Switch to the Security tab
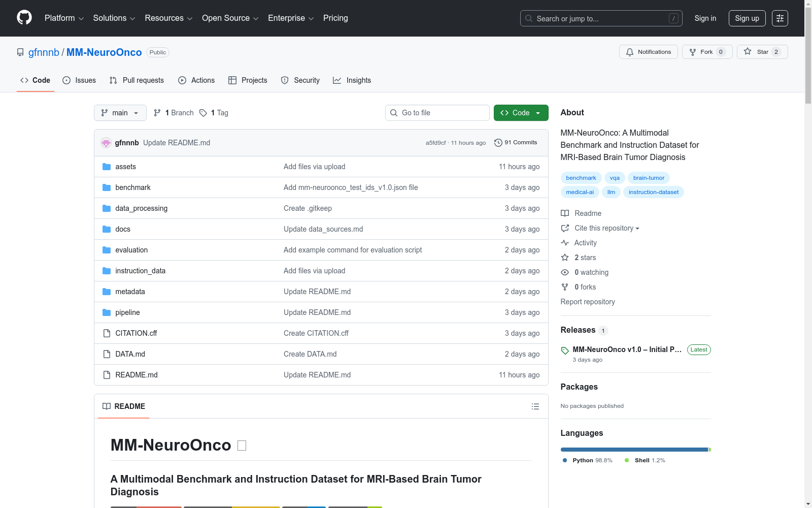The width and height of the screenshot is (812, 508). 300,80
